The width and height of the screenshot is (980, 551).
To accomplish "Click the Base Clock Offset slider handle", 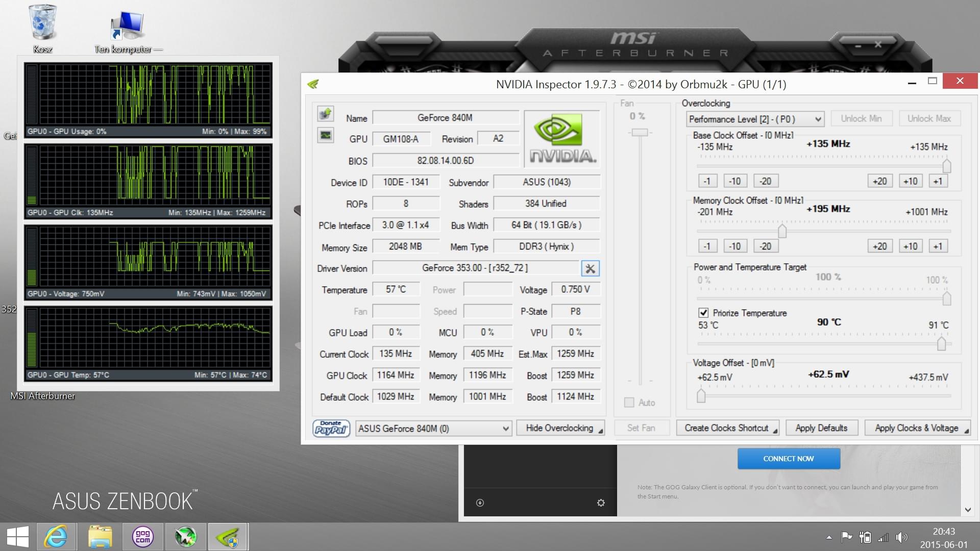I will [947, 166].
